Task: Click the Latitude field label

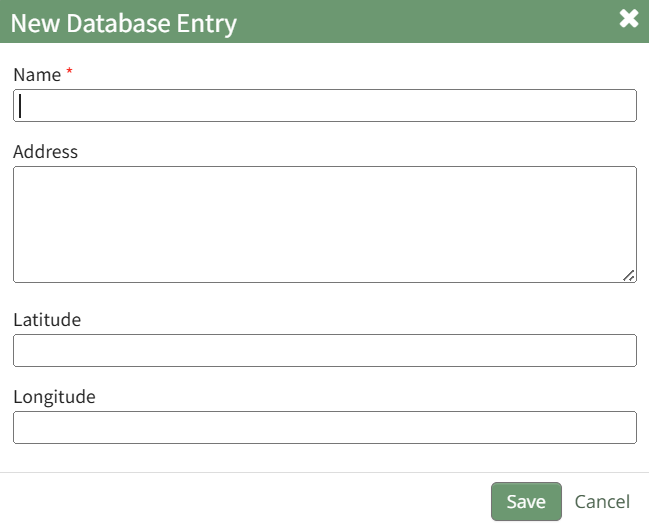Action: [47, 320]
